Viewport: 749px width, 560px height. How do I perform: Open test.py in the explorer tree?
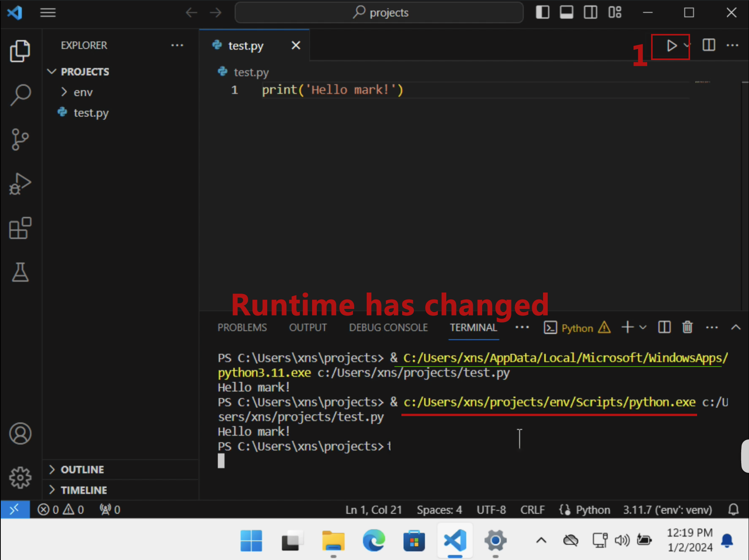point(121,113)
